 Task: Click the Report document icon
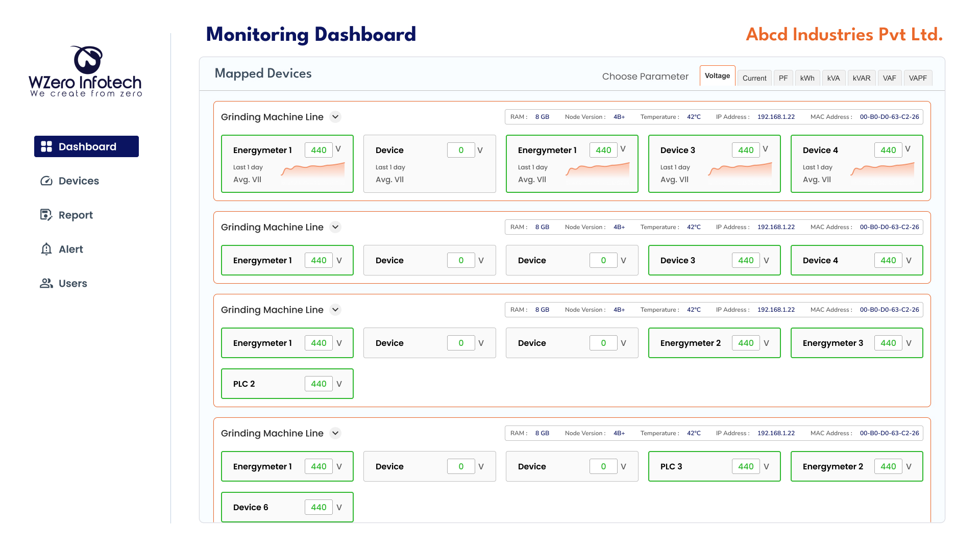pyautogui.click(x=46, y=215)
